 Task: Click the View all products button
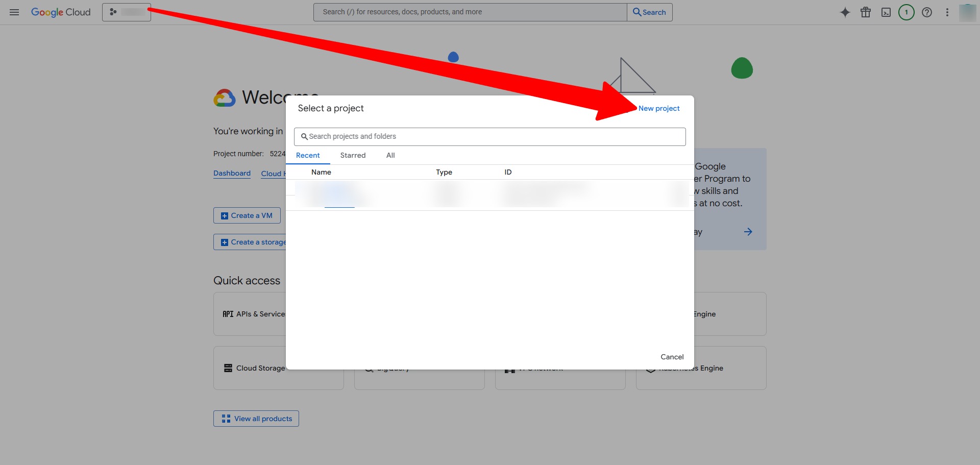(x=256, y=419)
